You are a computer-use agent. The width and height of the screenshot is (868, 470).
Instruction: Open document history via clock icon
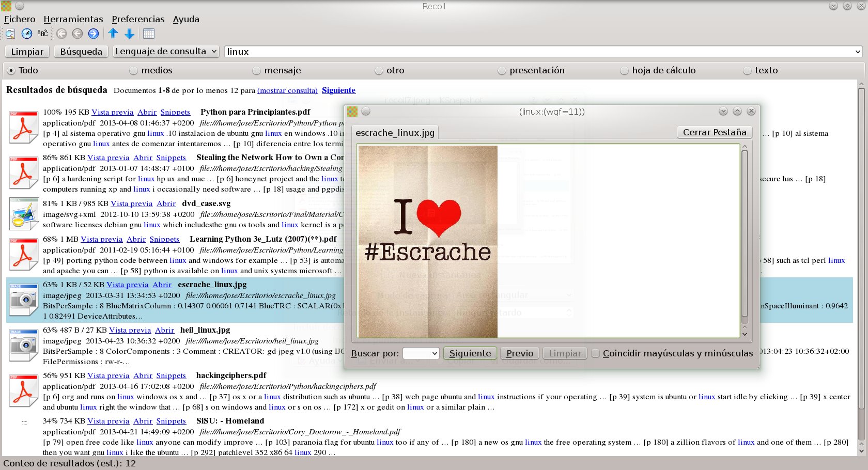(x=27, y=34)
